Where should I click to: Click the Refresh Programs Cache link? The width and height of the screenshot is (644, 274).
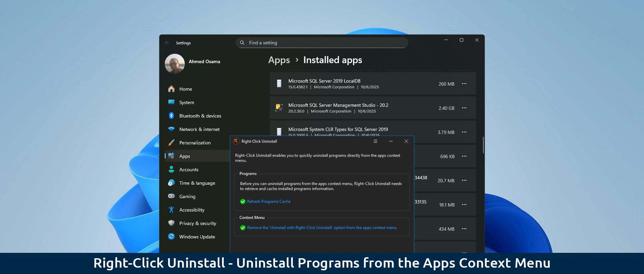point(269,201)
